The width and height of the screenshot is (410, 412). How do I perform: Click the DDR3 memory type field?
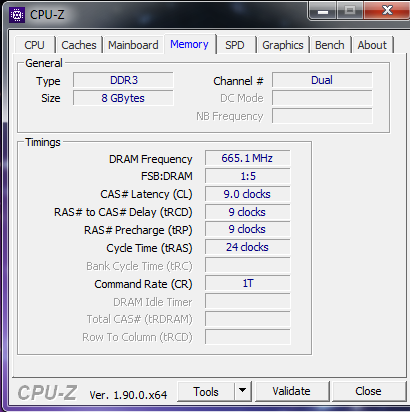[123, 80]
